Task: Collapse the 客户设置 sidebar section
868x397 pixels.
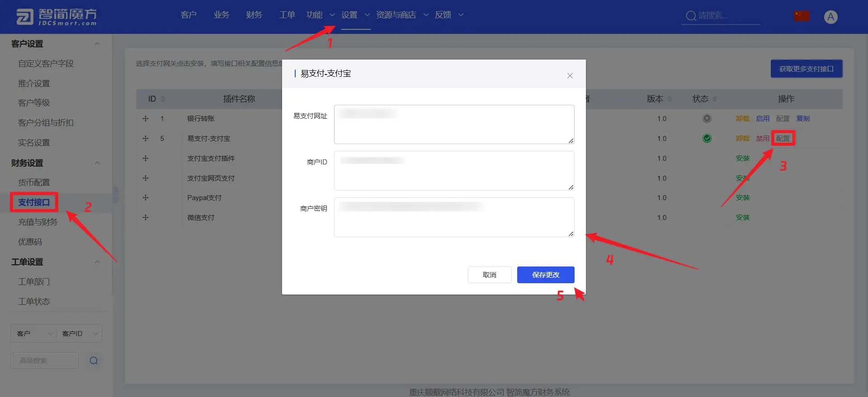Action: click(x=97, y=44)
